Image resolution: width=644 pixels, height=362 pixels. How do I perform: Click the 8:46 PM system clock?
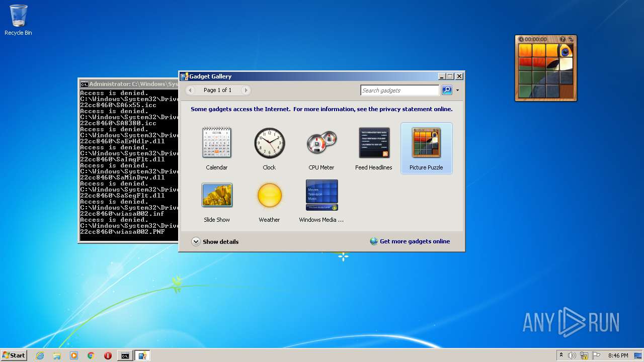(x=618, y=355)
